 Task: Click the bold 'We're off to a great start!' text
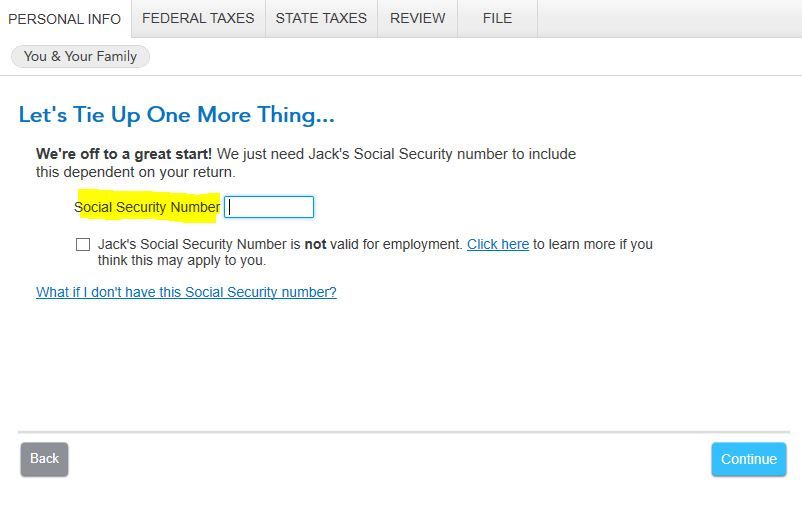124,154
